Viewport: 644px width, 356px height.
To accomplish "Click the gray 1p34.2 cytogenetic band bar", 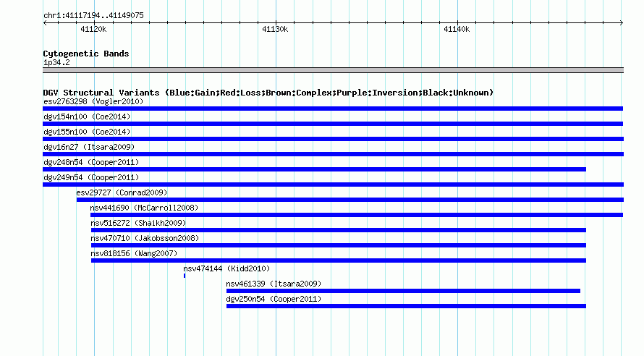I will point(333,70).
